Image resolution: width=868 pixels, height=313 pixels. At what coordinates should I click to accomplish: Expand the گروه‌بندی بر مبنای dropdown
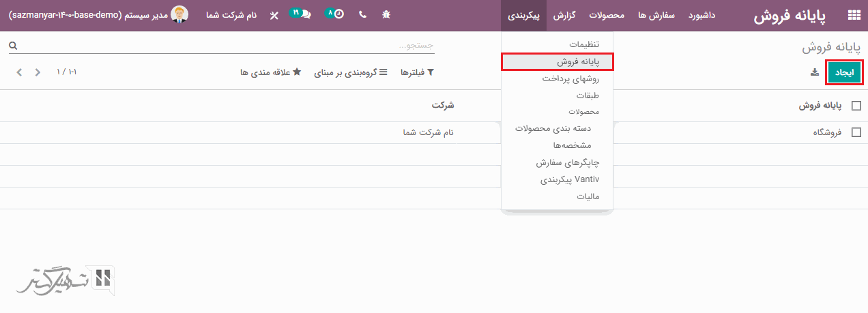pyautogui.click(x=351, y=72)
